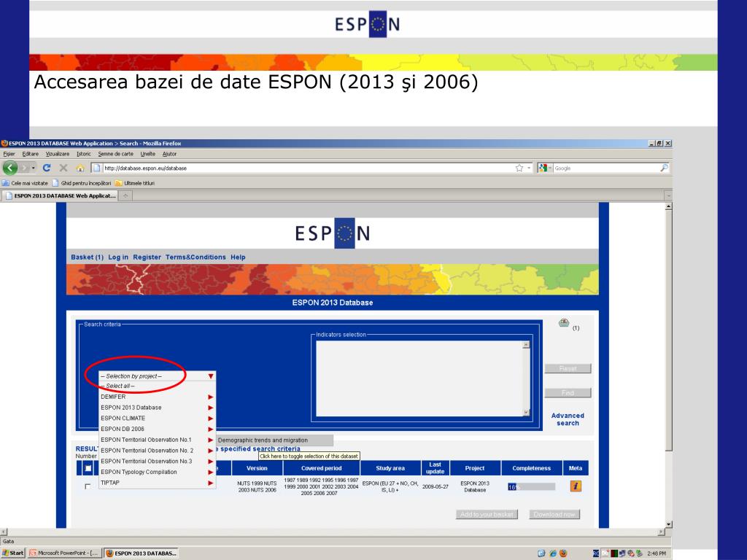Click the Reset button

(568, 368)
